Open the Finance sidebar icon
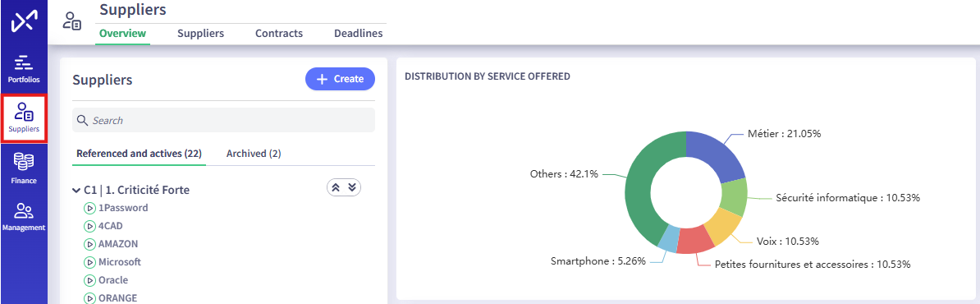Viewport: 980px width, 304px height. coord(23,168)
